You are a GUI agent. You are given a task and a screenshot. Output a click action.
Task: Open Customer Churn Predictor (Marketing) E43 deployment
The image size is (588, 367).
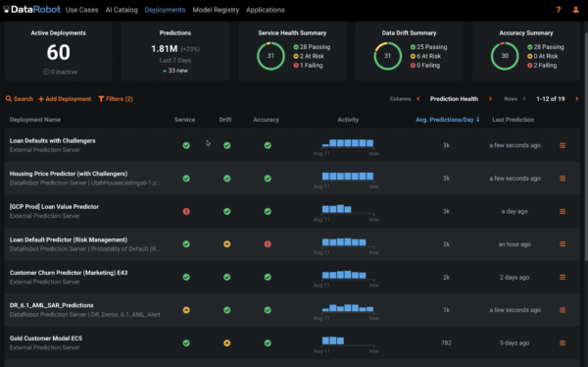click(69, 273)
